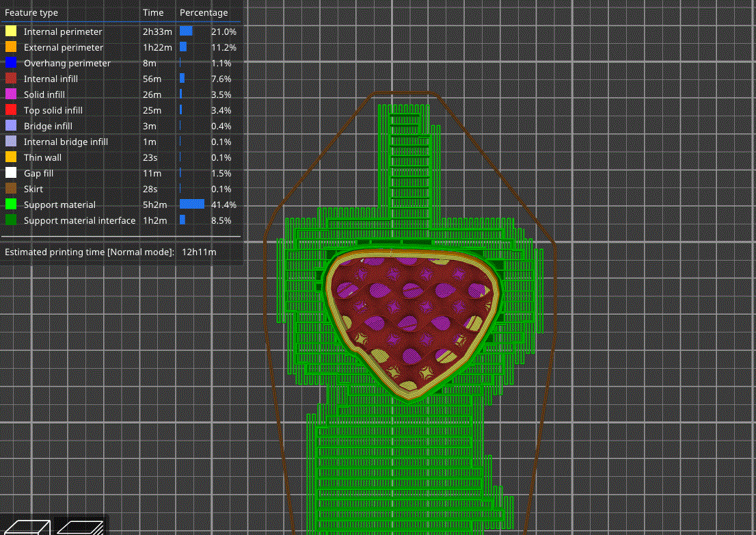Toggle visibility of 'Overhang perimeter' label
Screen dimensions: 756x535
67,63
